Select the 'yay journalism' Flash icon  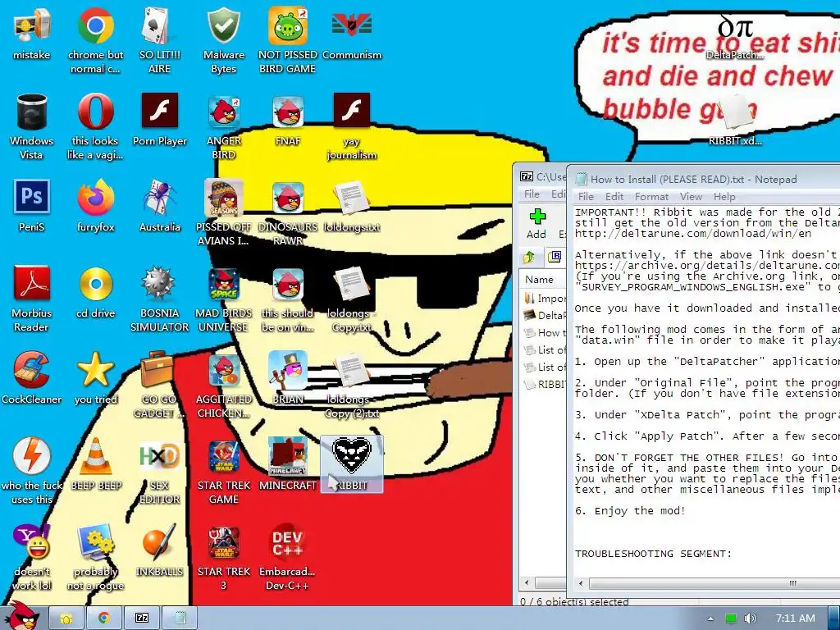352,126
